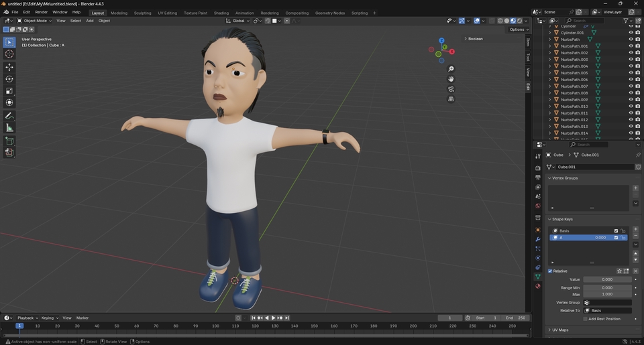Expand the UV Maps panel
This screenshot has height=345, width=644.
click(x=559, y=330)
